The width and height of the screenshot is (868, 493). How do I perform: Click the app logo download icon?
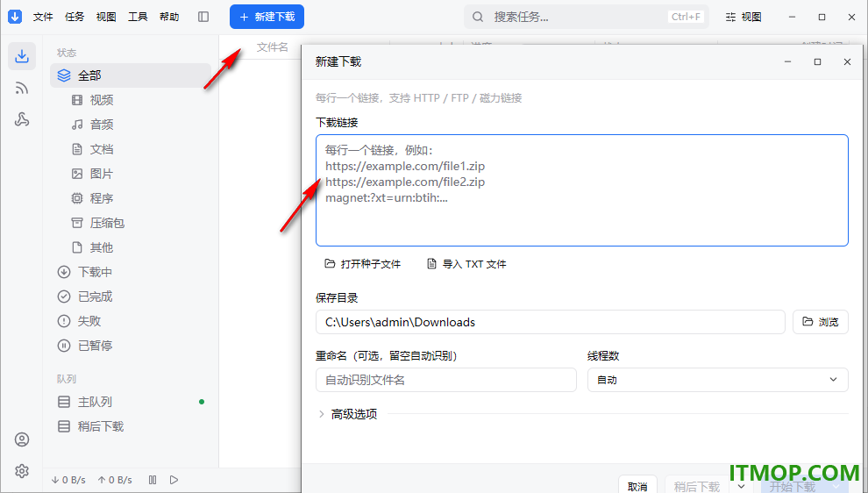[x=15, y=17]
